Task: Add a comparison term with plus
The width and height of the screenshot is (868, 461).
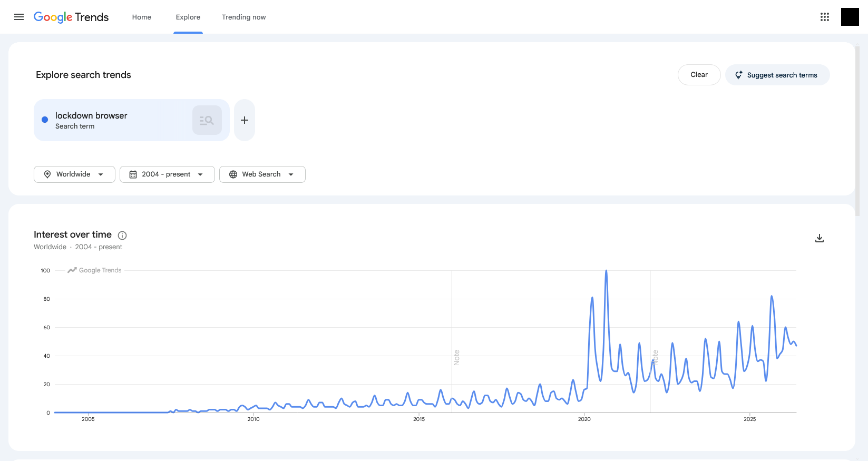Action: click(245, 120)
